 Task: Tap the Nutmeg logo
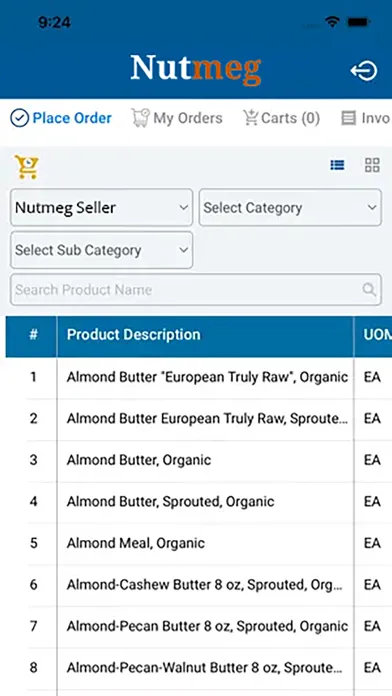196,70
